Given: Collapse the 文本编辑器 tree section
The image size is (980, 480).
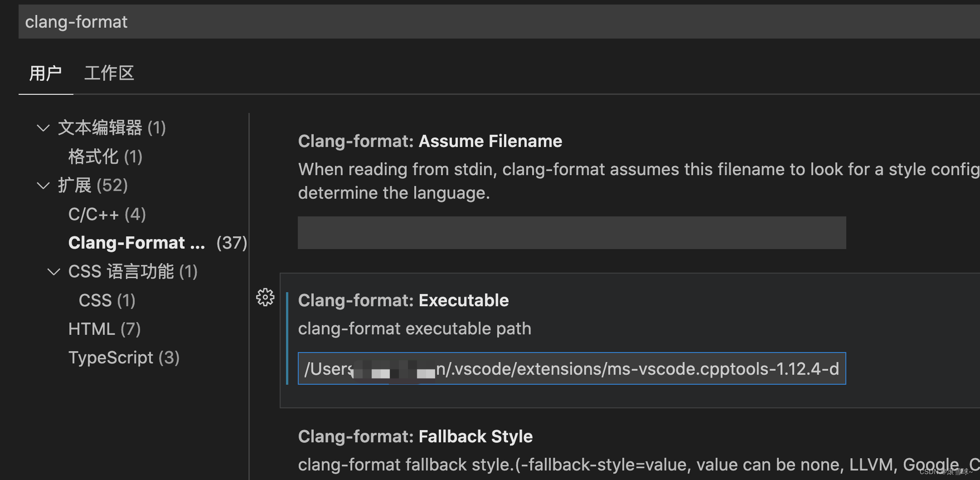Looking at the screenshot, I should click(43, 128).
